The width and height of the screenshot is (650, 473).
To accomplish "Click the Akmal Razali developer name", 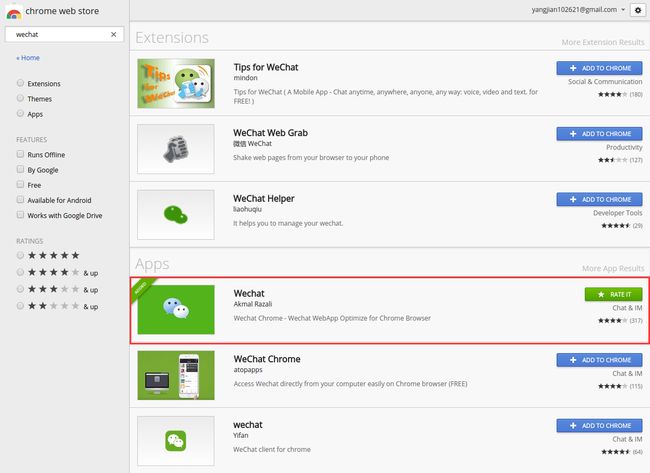I will [253, 304].
